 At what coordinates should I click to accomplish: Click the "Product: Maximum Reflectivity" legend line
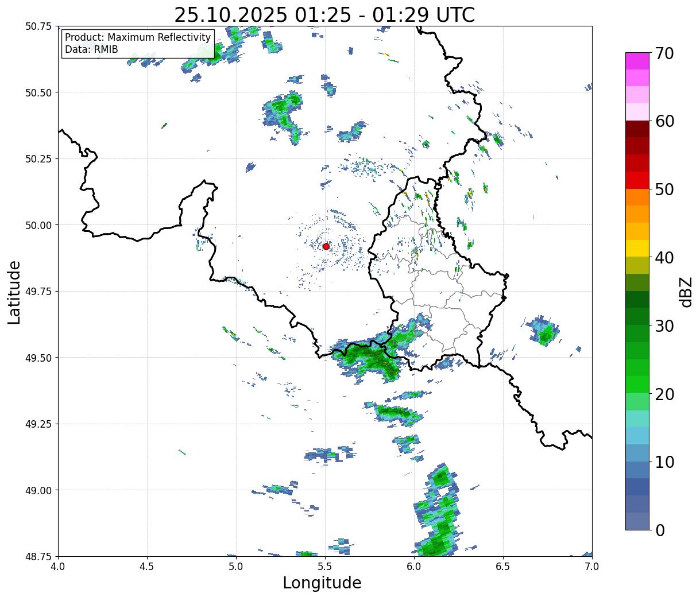tap(138, 37)
